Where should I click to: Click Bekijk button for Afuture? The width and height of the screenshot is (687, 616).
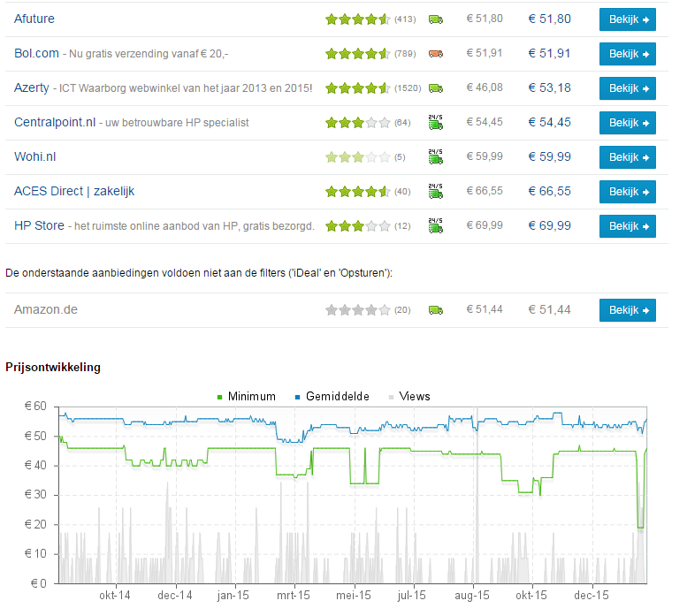coord(628,19)
